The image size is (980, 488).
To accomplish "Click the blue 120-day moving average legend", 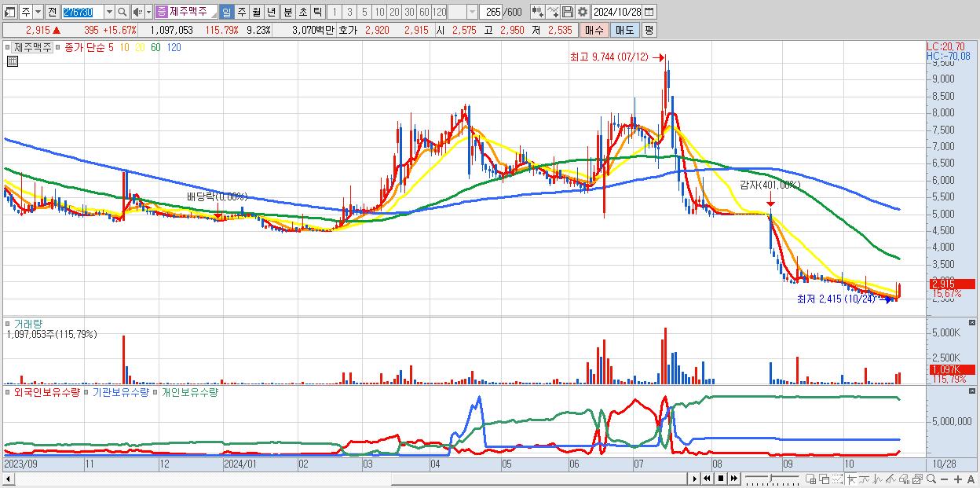I will click(174, 47).
